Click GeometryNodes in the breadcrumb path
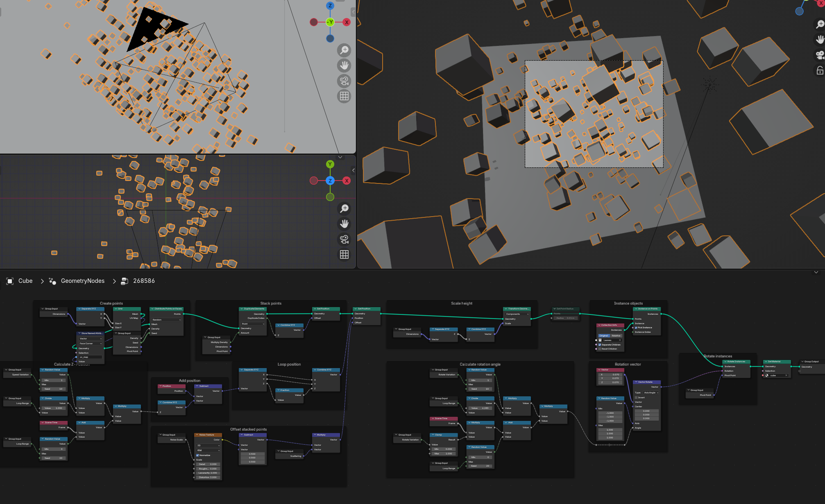825x504 pixels. click(82, 281)
